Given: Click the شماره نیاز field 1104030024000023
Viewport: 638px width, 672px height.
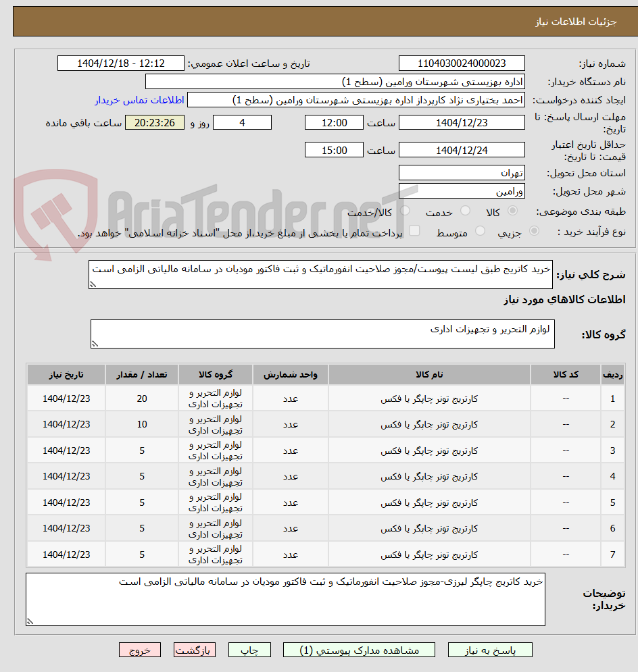Looking at the screenshot, I should pyautogui.click(x=462, y=63).
